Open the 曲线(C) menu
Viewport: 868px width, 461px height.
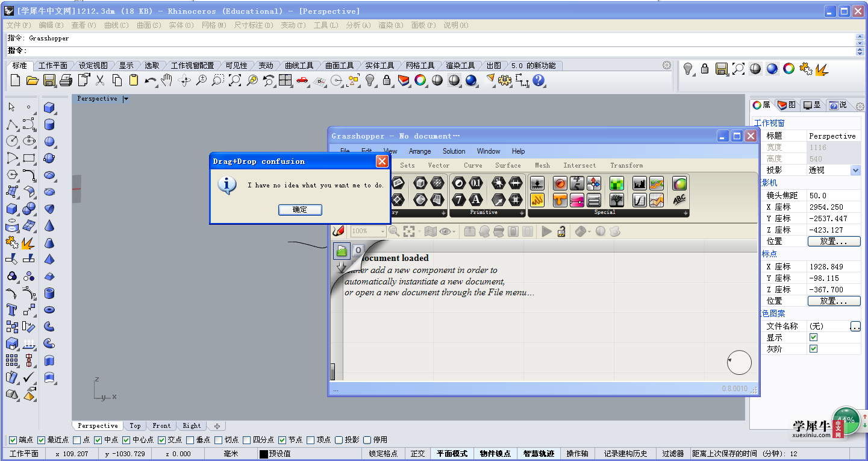[116, 25]
